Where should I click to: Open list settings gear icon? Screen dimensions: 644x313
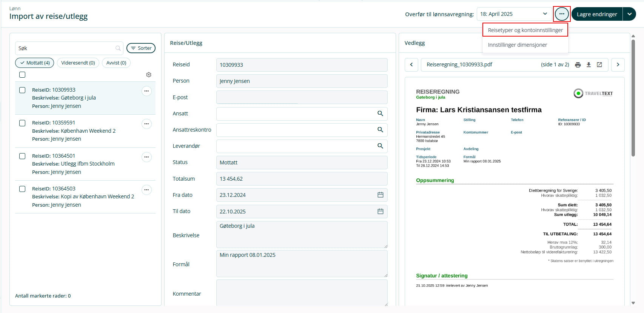[149, 75]
